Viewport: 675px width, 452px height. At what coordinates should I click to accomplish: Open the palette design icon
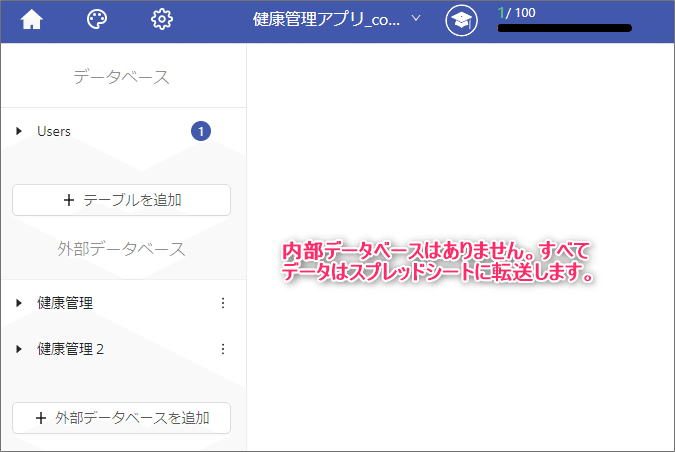tap(97, 19)
